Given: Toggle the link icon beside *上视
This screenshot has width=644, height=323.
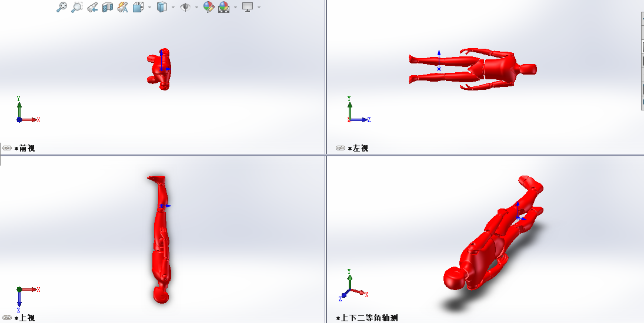Looking at the screenshot, I should [7, 318].
